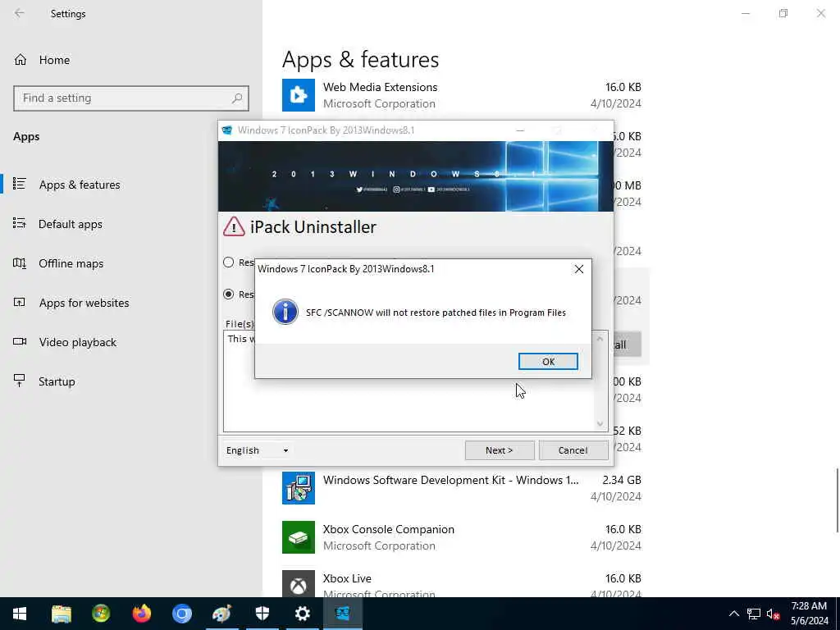Click the search magnifier icon in Find a setting
The height and width of the screenshot is (630, 840).
[x=237, y=98]
